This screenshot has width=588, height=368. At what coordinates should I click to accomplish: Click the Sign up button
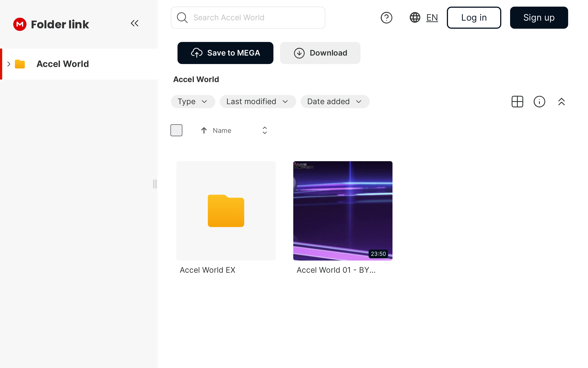[539, 17]
